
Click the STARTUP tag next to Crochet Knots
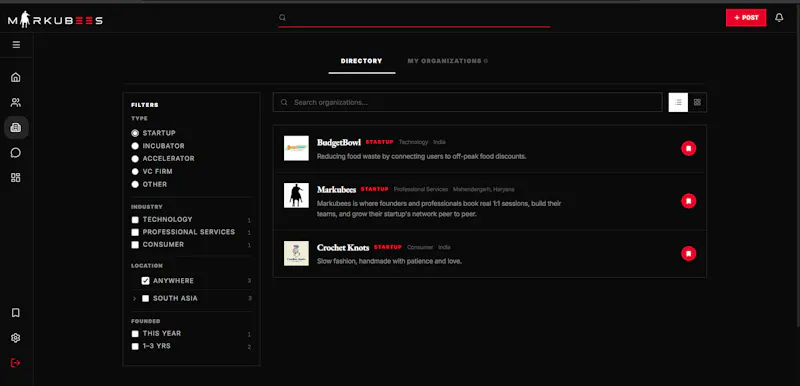pyautogui.click(x=388, y=247)
